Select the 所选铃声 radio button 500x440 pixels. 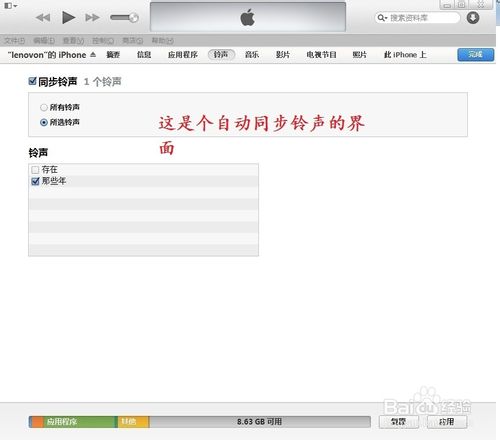coord(44,123)
